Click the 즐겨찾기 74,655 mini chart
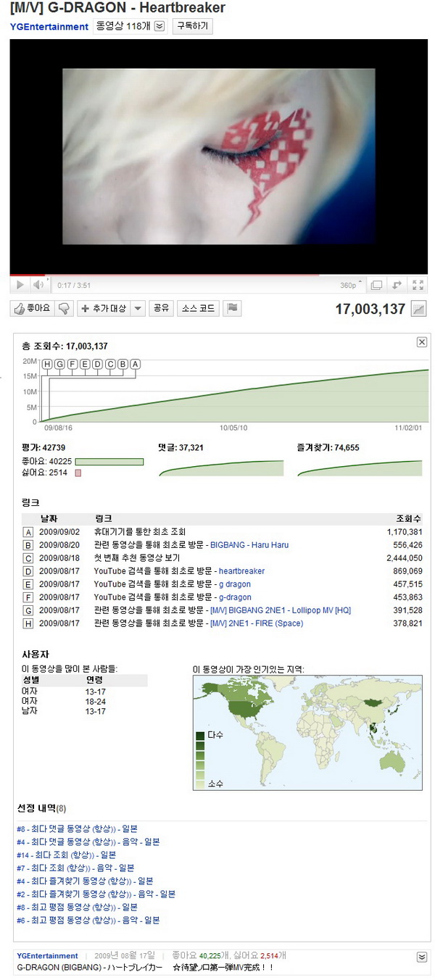 point(360,468)
